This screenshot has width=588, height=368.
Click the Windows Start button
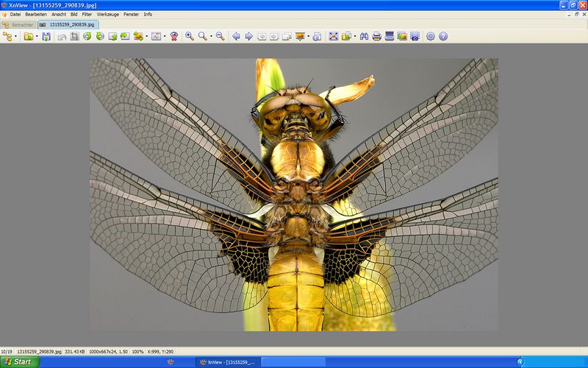[x=18, y=362]
